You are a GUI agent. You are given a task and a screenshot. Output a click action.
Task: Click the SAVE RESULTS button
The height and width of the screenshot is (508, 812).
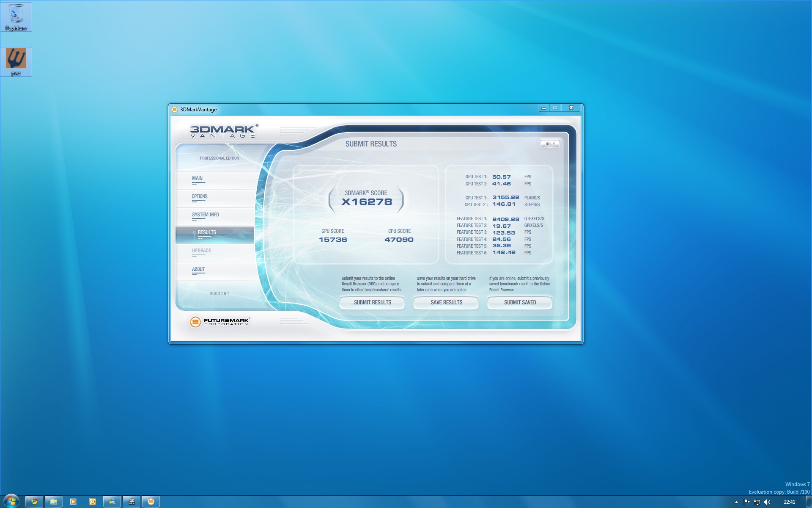[446, 302]
